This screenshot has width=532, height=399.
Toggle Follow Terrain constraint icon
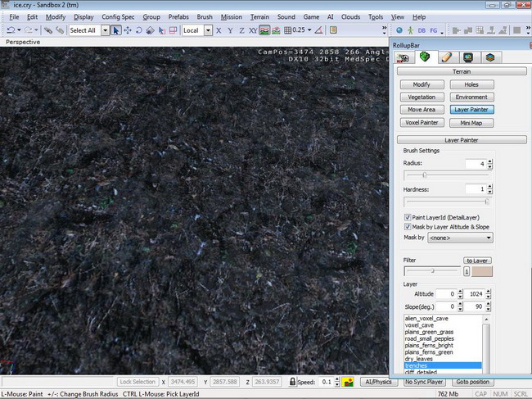point(264,30)
